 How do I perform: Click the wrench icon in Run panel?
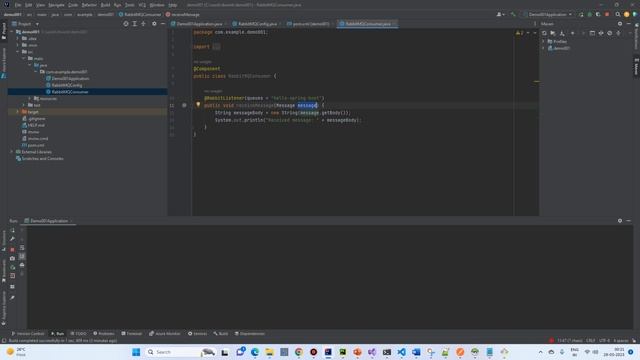point(13,239)
